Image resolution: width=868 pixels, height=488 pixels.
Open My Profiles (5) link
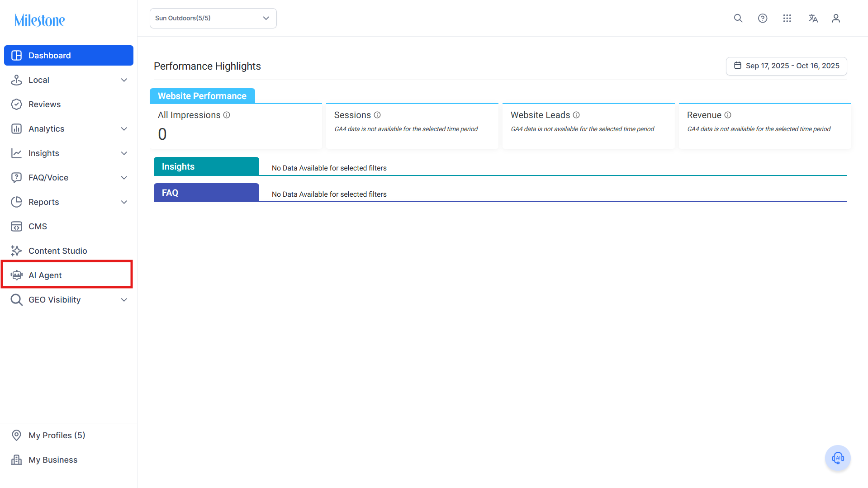[x=69, y=436]
